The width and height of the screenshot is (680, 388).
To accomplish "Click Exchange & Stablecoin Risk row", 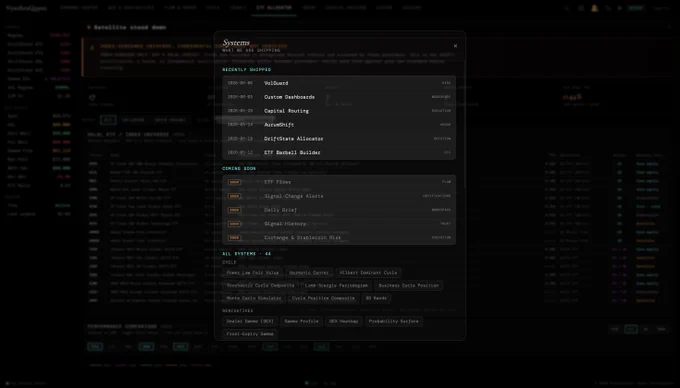I will [x=339, y=238].
